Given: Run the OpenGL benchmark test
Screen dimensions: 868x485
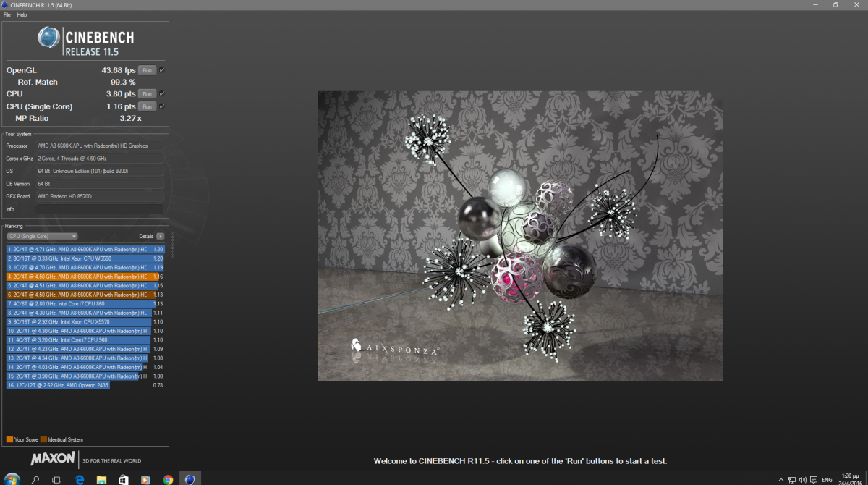Looking at the screenshot, I should [x=147, y=70].
